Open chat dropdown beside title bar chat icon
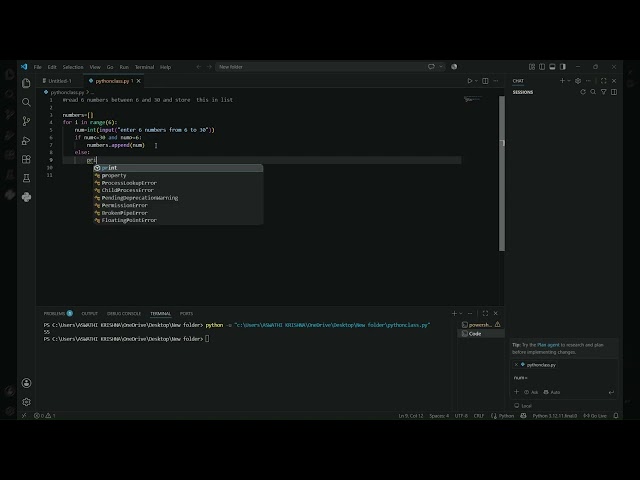 tap(441, 67)
